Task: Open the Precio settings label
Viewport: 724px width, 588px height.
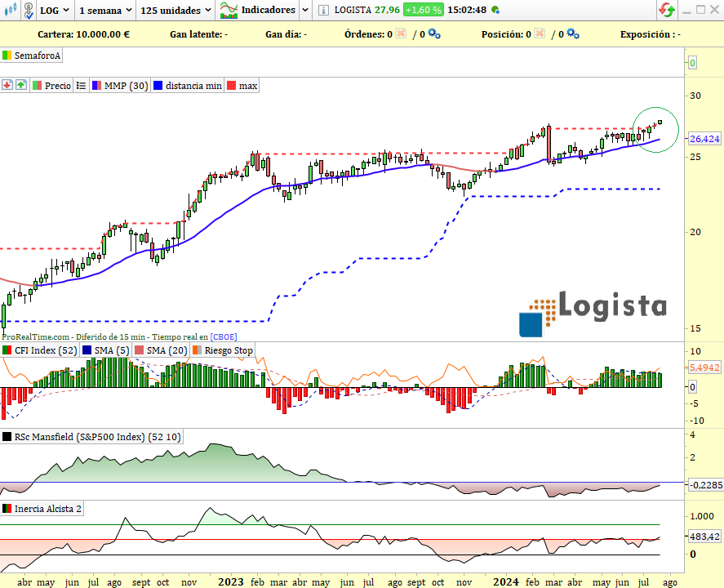Action: point(51,86)
